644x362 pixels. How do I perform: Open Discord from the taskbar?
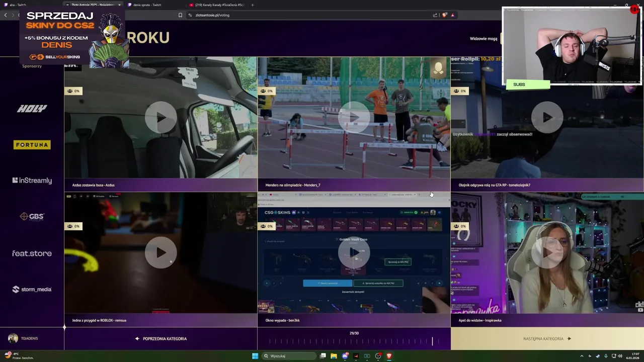(x=345, y=356)
